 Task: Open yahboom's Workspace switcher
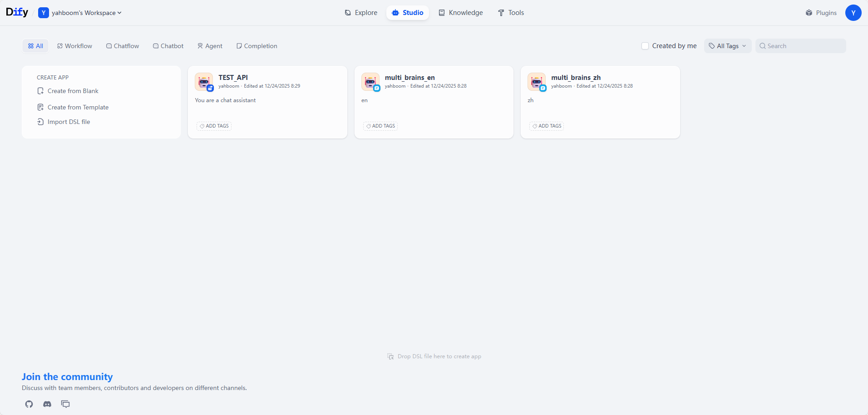(80, 13)
